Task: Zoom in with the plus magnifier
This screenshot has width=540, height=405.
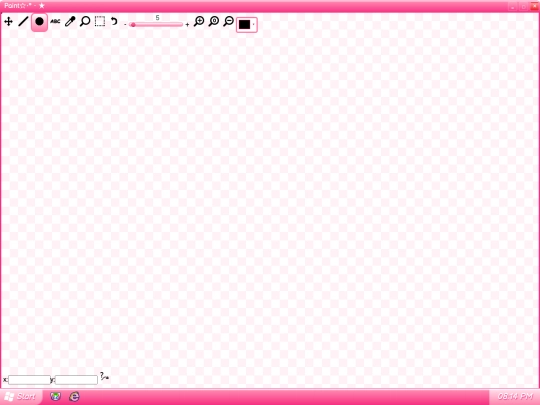Action: (199, 21)
